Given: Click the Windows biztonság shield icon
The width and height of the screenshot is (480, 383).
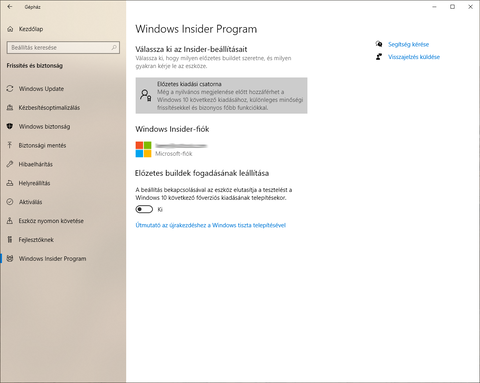Looking at the screenshot, I should pos(10,126).
